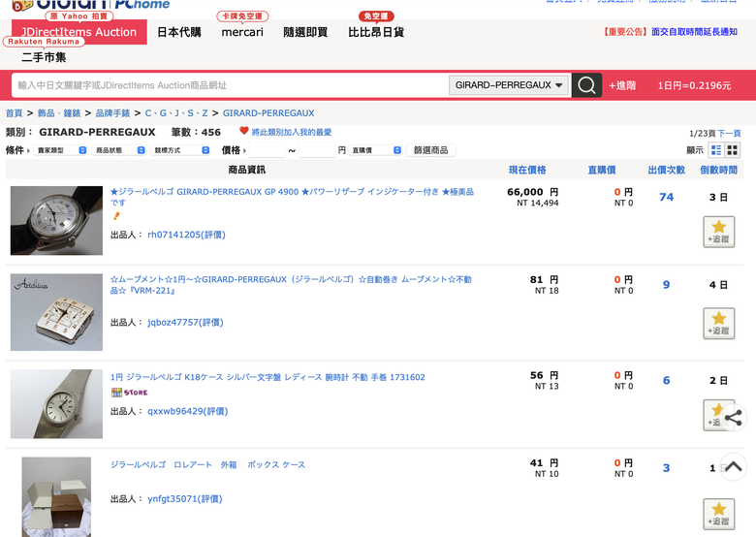The image size is (756, 537).
Task: Click the GP 4900 watch thumbnail
Action: point(56,220)
